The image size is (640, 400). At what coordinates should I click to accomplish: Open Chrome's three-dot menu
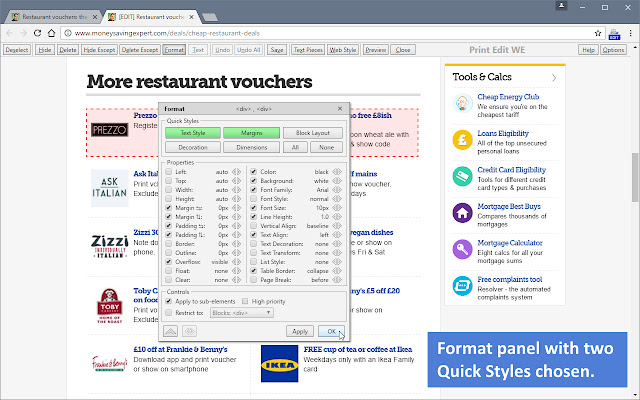tap(631, 33)
